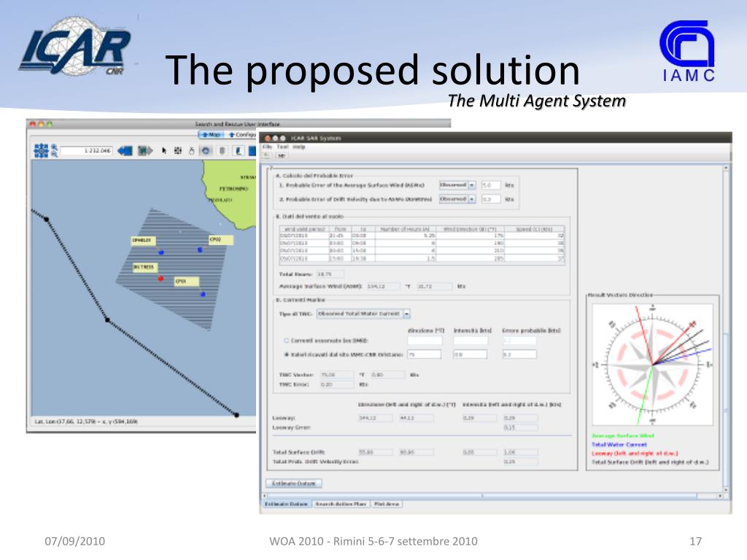Viewport: 747px width, 560px height.
Task: Click the DPHELO1 label on the map
Action: (143, 241)
